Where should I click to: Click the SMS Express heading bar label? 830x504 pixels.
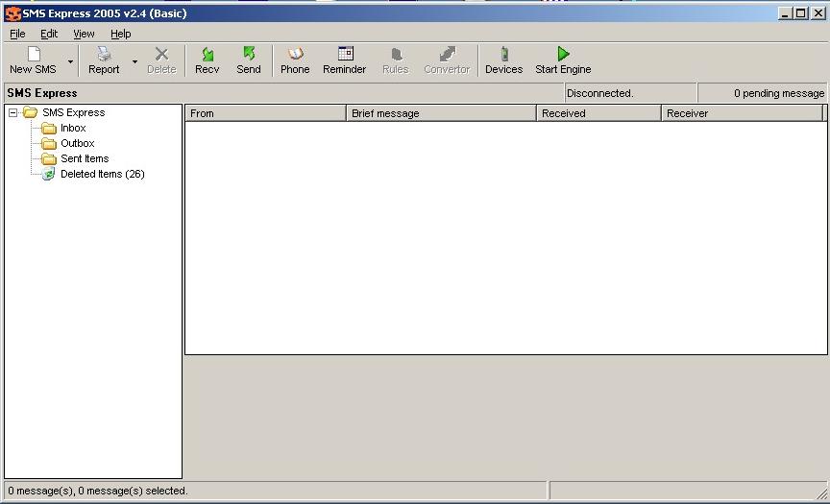(42, 93)
